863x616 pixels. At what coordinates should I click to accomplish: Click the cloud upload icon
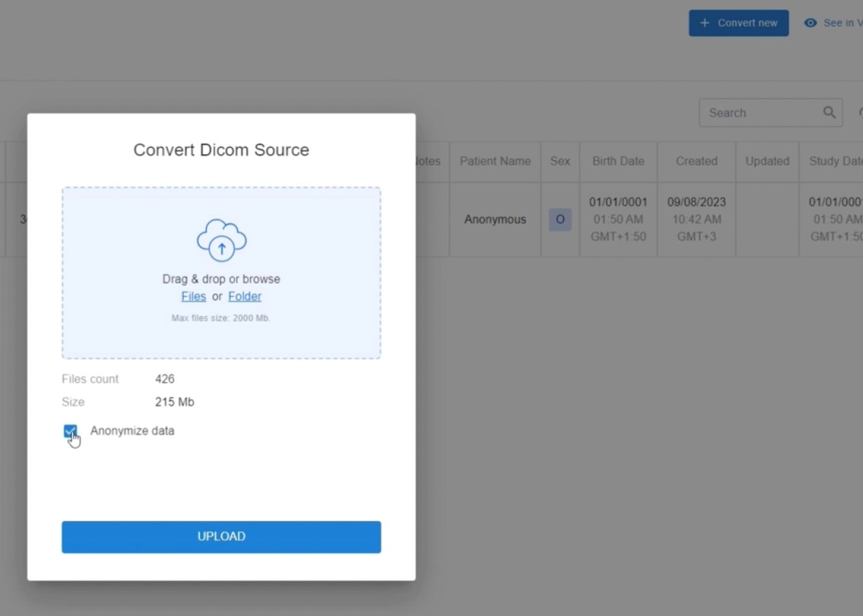(x=221, y=240)
